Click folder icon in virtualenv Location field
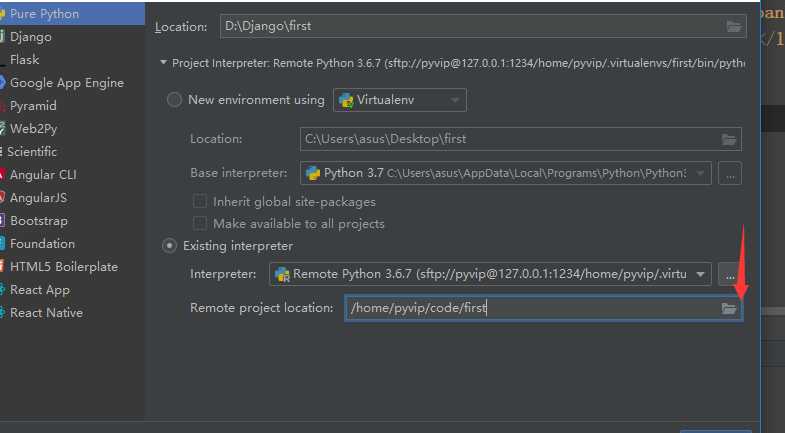This screenshot has width=785, height=433. tap(729, 139)
